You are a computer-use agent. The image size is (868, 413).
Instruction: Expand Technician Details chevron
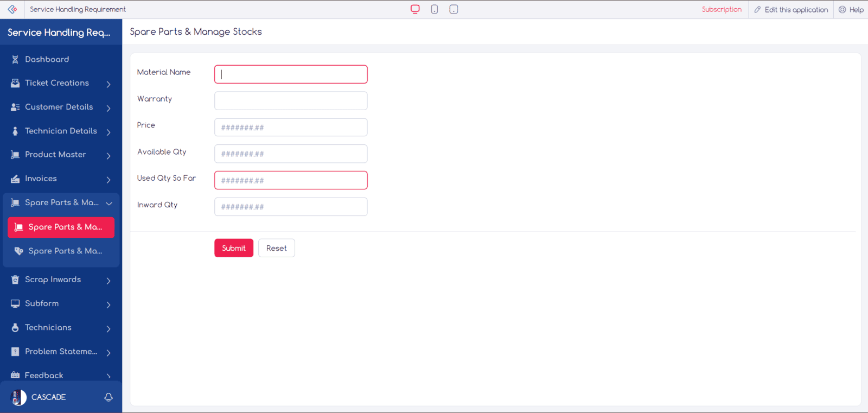click(x=108, y=132)
